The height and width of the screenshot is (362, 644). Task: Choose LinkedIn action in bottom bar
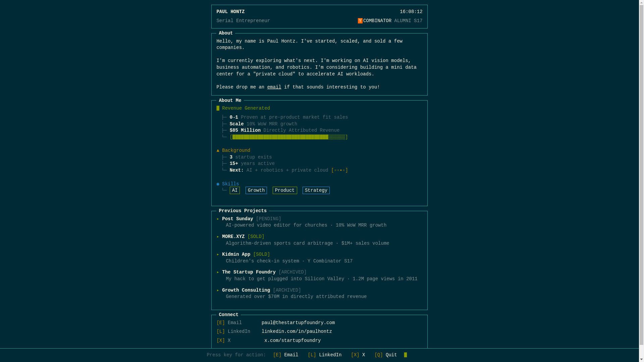[324, 355]
